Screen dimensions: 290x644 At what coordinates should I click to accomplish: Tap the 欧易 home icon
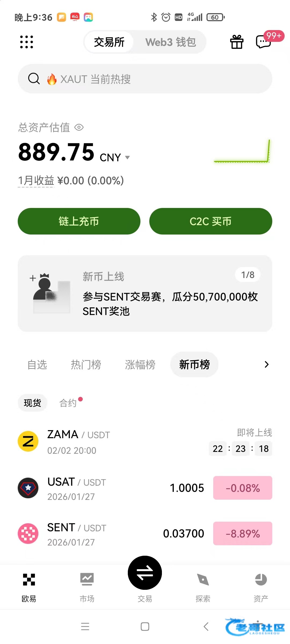pyautogui.click(x=29, y=580)
